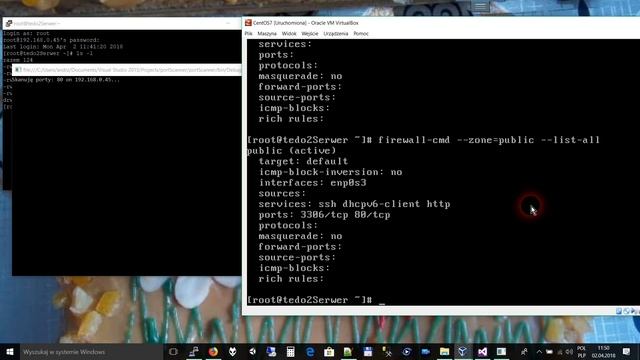
Task: Expand hidden system tray icons
Action: (539, 351)
